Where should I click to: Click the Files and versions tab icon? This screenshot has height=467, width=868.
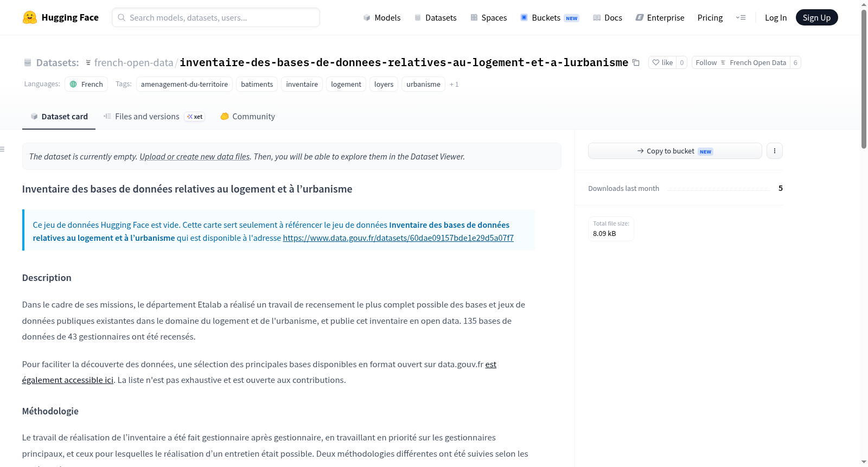(x=107, y=116)
